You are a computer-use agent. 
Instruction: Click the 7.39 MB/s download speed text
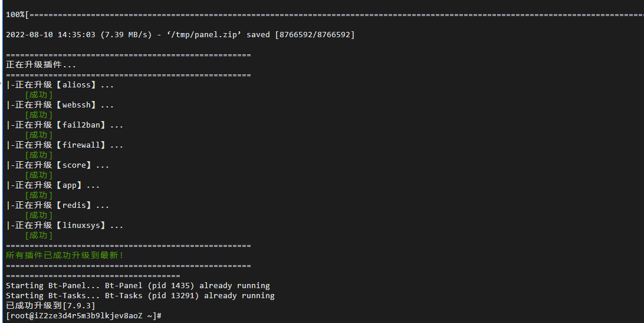pos(126,35)
